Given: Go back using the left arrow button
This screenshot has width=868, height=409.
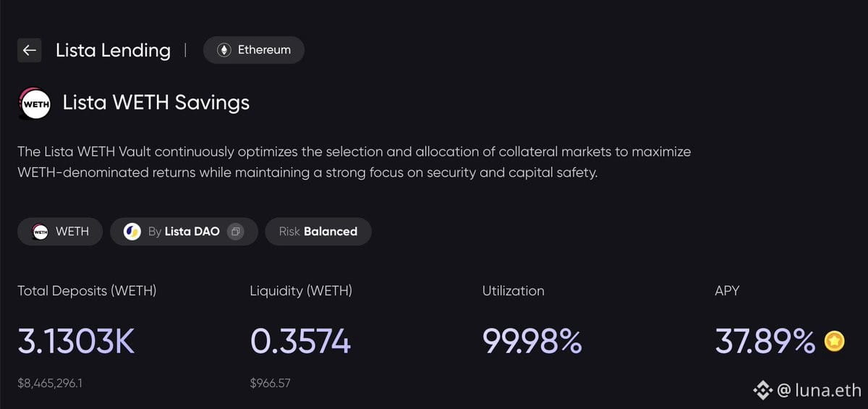Looking at the screenshot, I should (29, 50).
